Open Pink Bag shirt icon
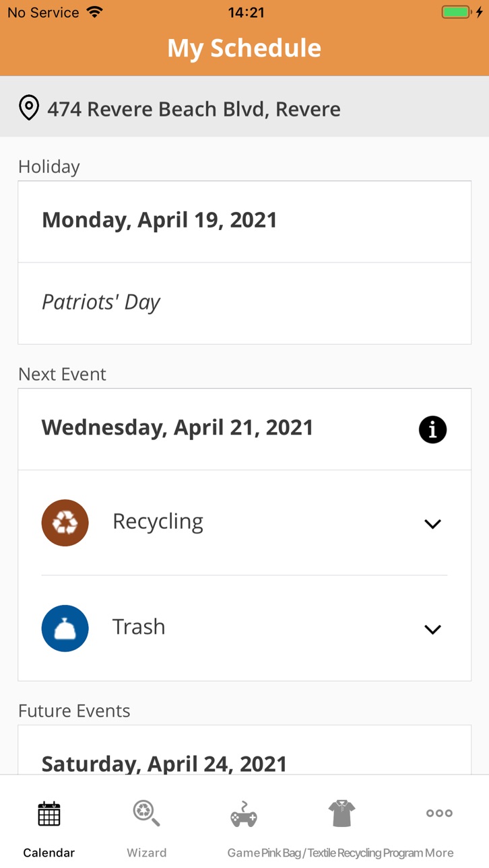 (x=341, y=813)
